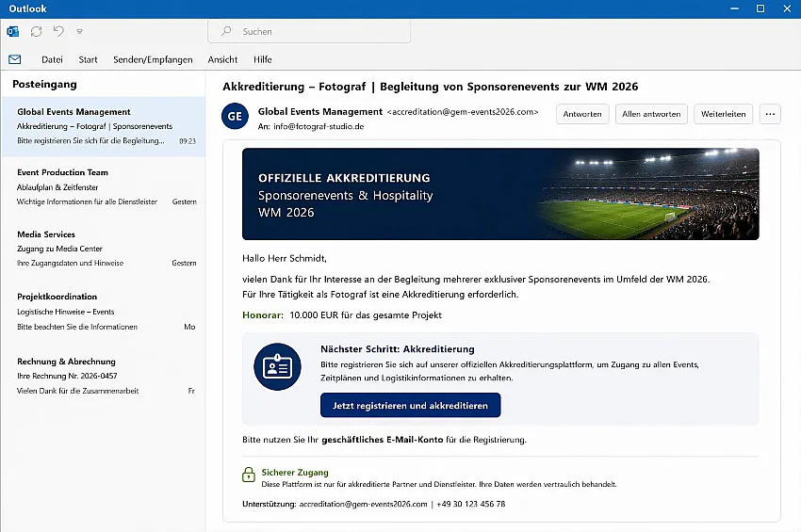Click the magnifier icon in search box
This screenshot has height=532, width=801.
(226, 31)
